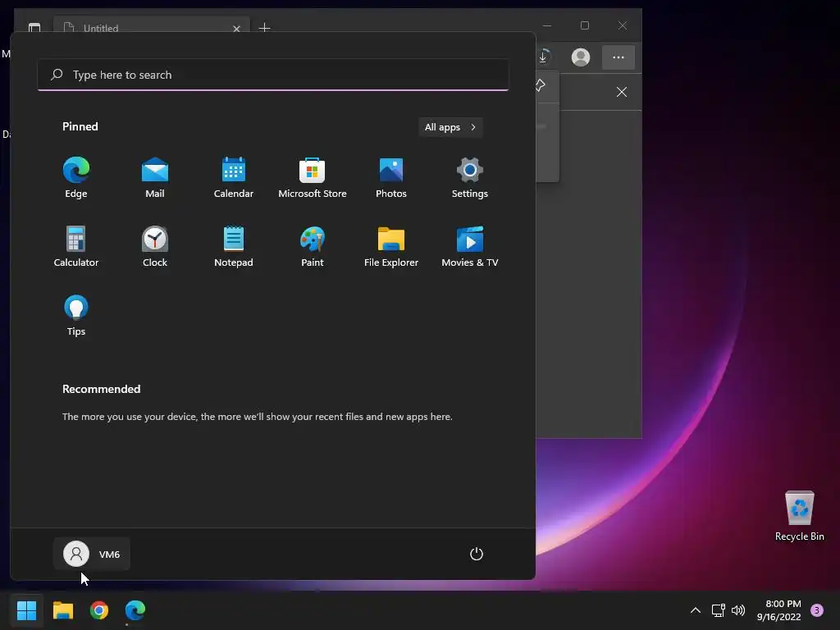The width and height of the screenshot is (840, 630).
Task: Open the Paint app
Action: (x=313, y=246)
